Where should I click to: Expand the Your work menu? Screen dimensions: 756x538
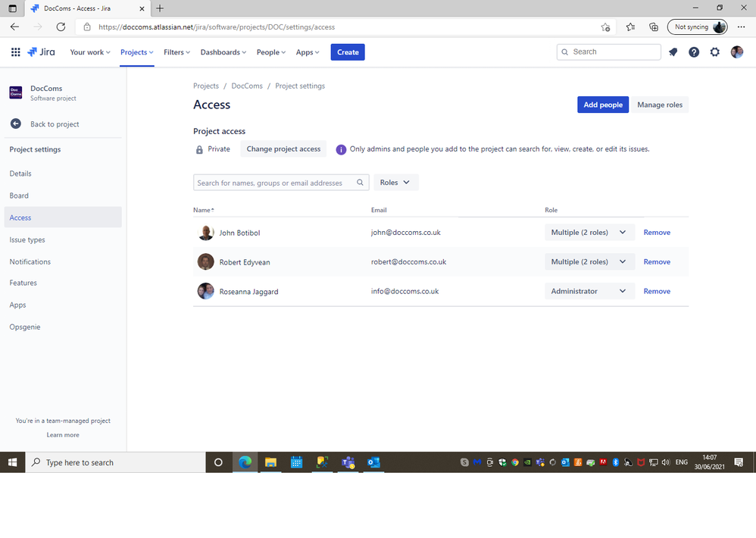tap(90, 52)
